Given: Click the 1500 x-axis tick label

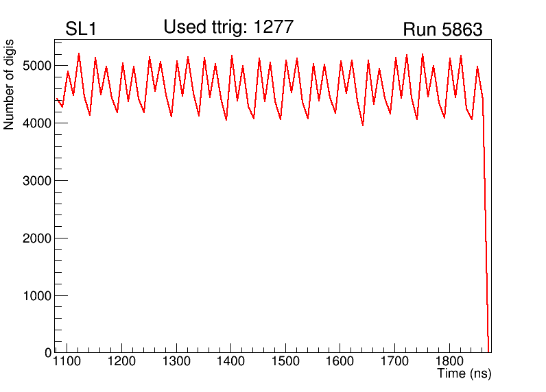Looking at the screenshot, I should pyautogui.click(x=285, y=362).
